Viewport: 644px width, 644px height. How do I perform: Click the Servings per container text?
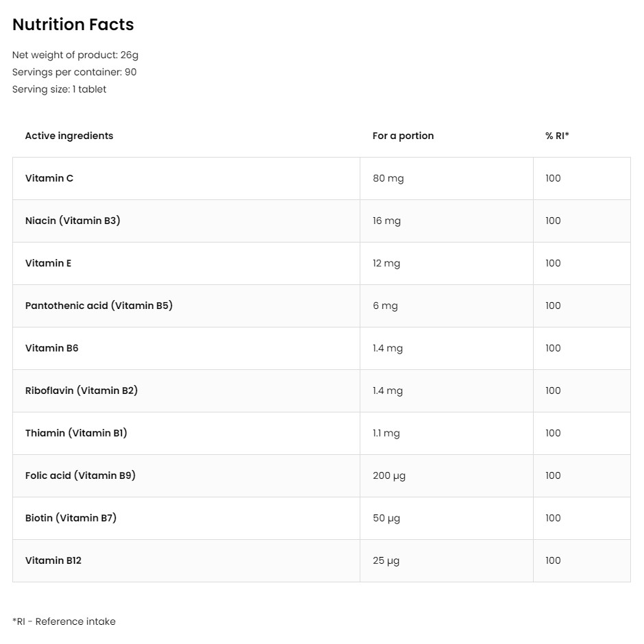click(x=75, y=73)
